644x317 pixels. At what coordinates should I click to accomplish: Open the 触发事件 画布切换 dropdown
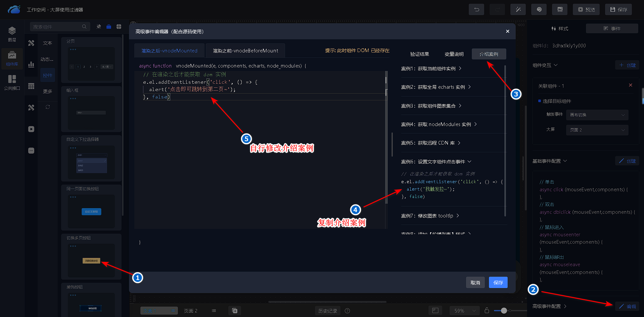(597, 115)
